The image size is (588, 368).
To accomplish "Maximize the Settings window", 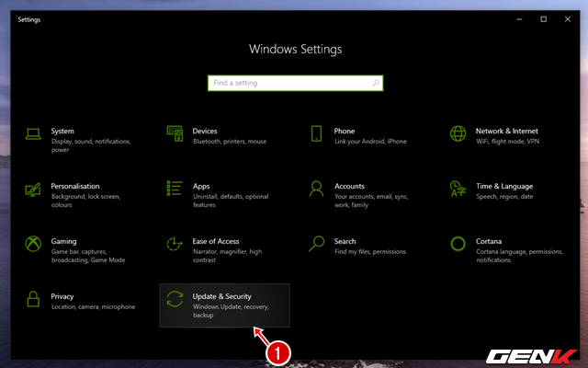I will click(543, 19).
